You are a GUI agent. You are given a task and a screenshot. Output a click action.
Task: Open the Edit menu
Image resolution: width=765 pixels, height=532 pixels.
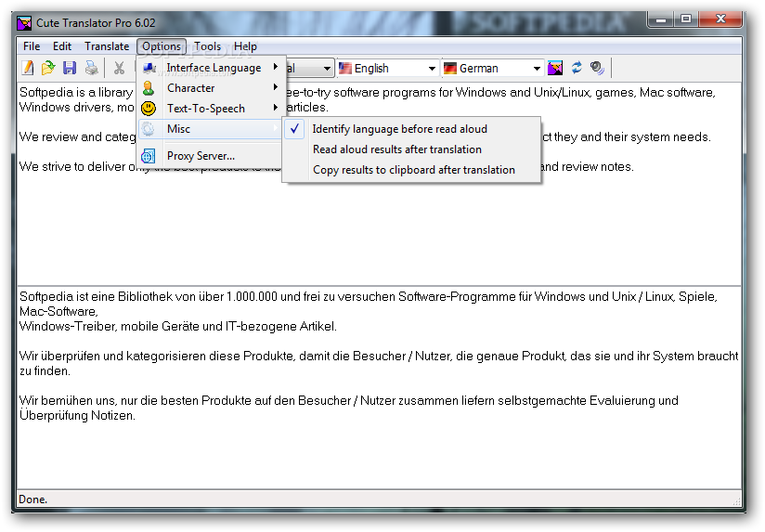pyautogui.click(x=62, y=46)
